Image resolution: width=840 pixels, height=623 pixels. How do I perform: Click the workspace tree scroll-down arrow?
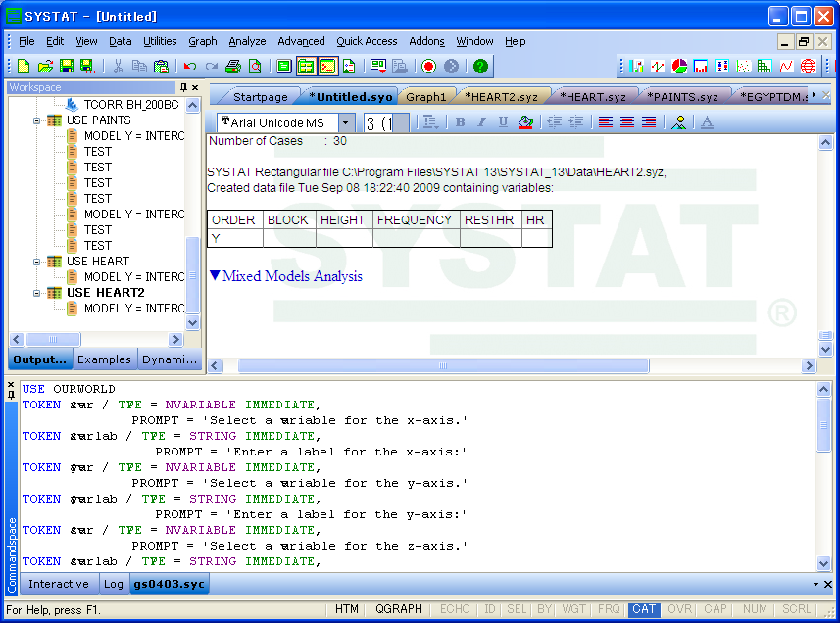tap(193, 322)
